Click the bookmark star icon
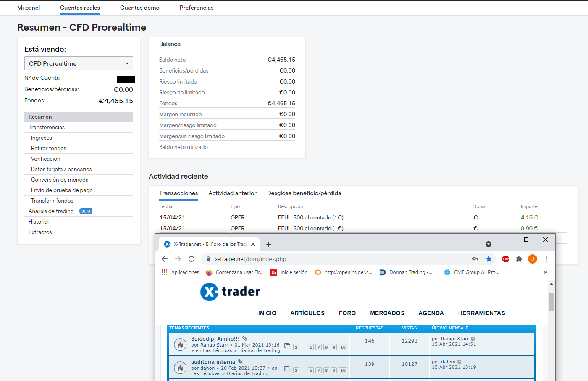Image resolution: width=588 pixels, height=381 pixels. 489,259
